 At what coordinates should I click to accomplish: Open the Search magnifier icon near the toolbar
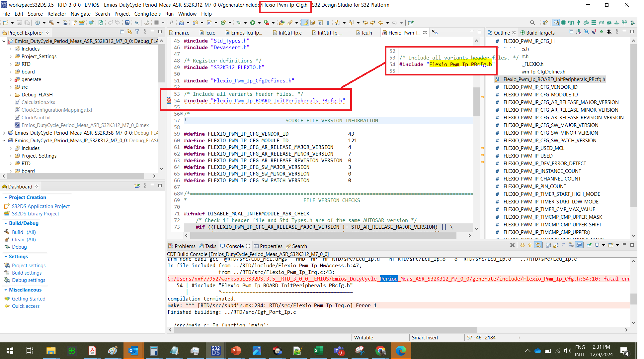coord(532,22)
